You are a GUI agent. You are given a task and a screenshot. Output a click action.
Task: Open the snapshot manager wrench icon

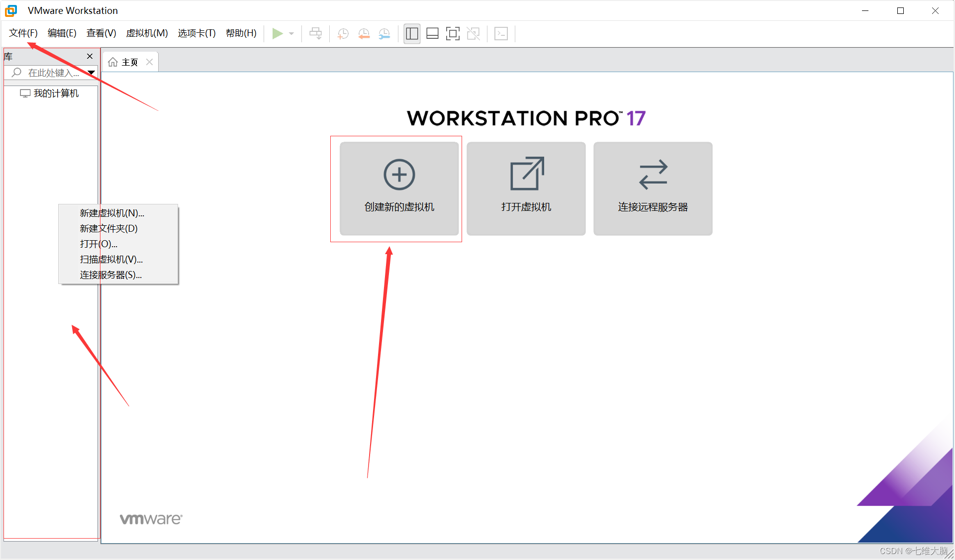tap(384, 33)
